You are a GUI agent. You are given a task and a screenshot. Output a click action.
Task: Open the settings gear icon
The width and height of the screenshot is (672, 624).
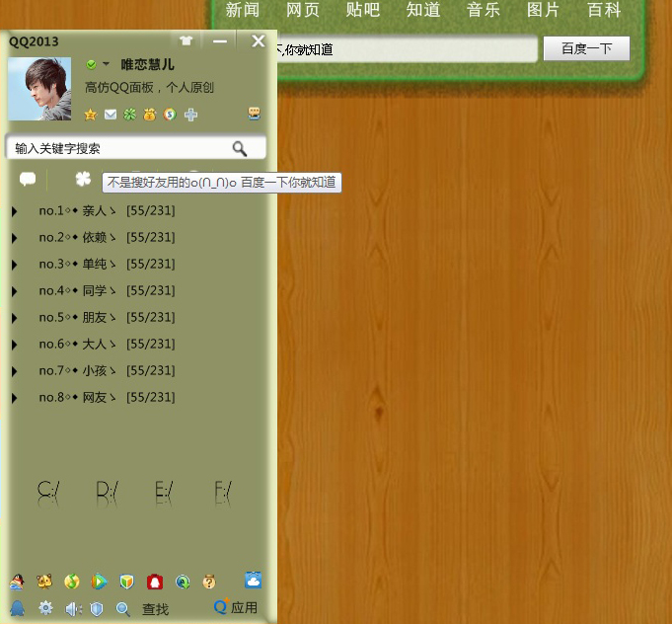click(x=45, y=607)
